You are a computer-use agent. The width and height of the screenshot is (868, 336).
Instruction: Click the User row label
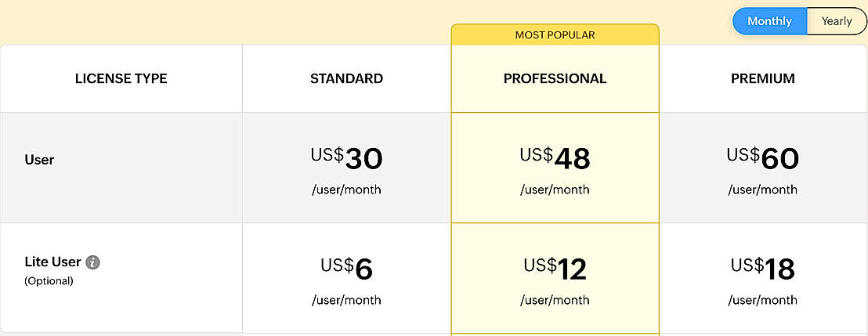click(39, 160)
